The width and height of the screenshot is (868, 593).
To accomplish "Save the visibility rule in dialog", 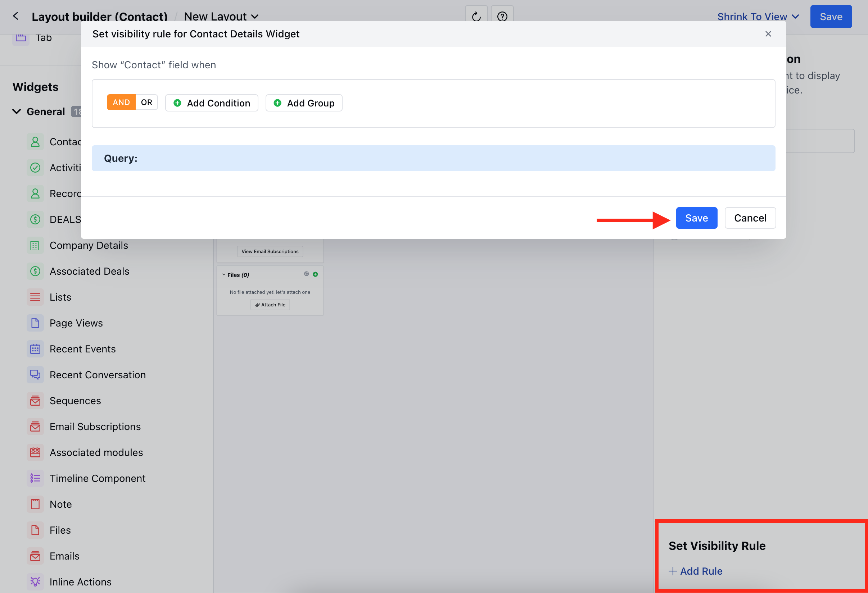I will tap(696, 218).
